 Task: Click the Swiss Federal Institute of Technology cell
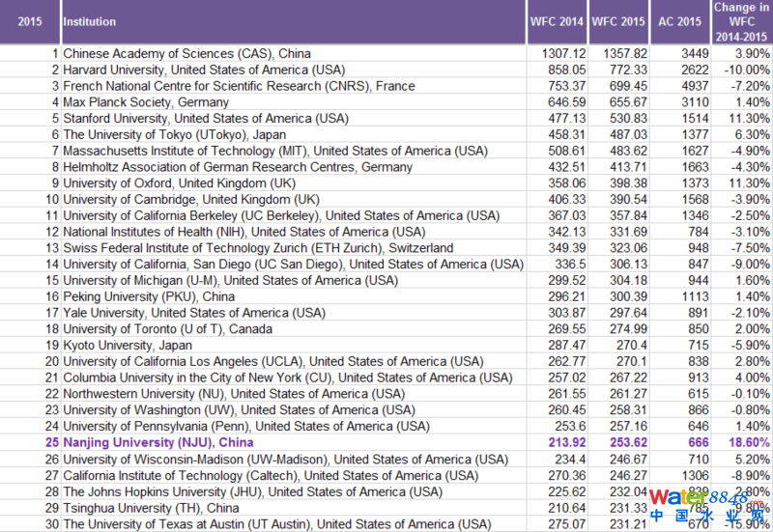[x=258, y=248]
